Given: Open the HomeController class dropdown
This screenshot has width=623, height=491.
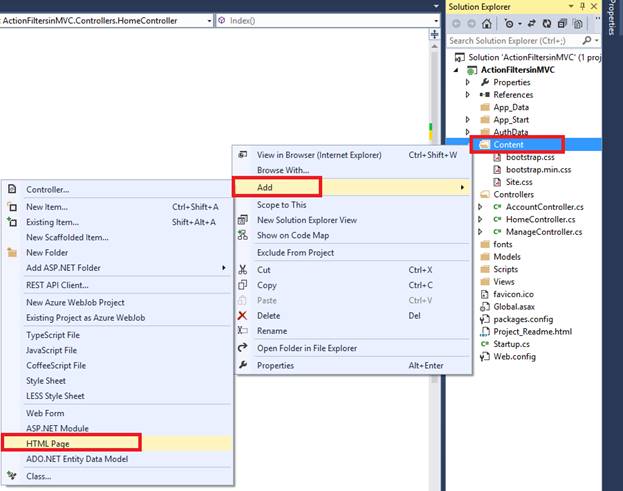Looking at the screenshot, I should point(106,21).
